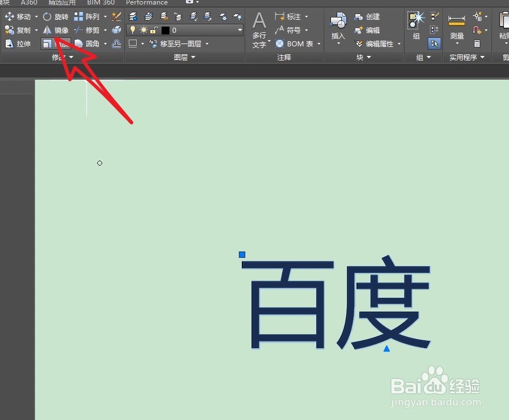Expand the Layers (图层) panel title
Screen dimensions: 509x420
tap(185, 57)
